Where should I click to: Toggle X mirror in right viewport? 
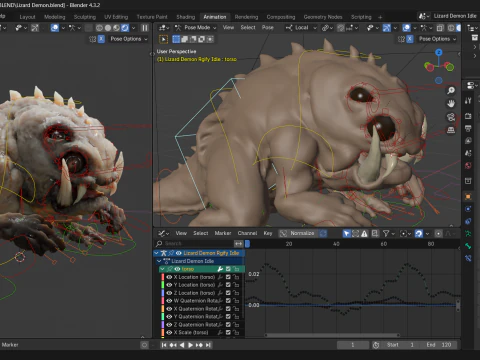click(410, 39)
